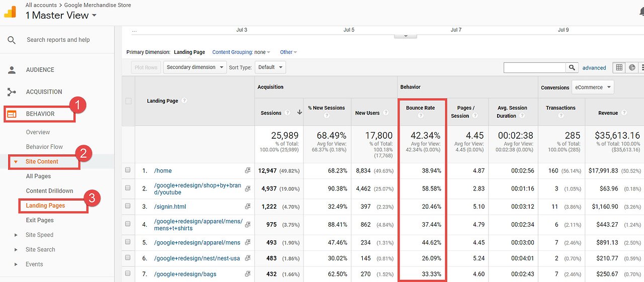The width and height of the screenshot is (644, 282).
Task: Sort by the Bounce Rate column header
Action: (x=421, y=108)
